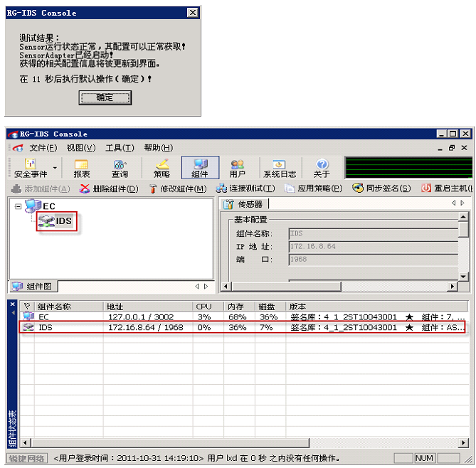Open the 报表 reports tool
The width and height of the screenshot is (476, 468).
point(81,168)
